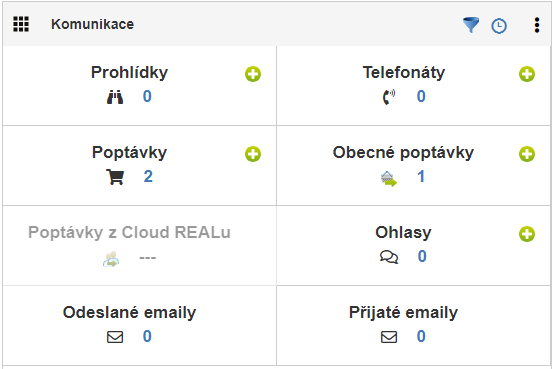Click the binoculars icon under Prohlídky
The height and width of the screenshot is (369, 554).
[115, 97]
